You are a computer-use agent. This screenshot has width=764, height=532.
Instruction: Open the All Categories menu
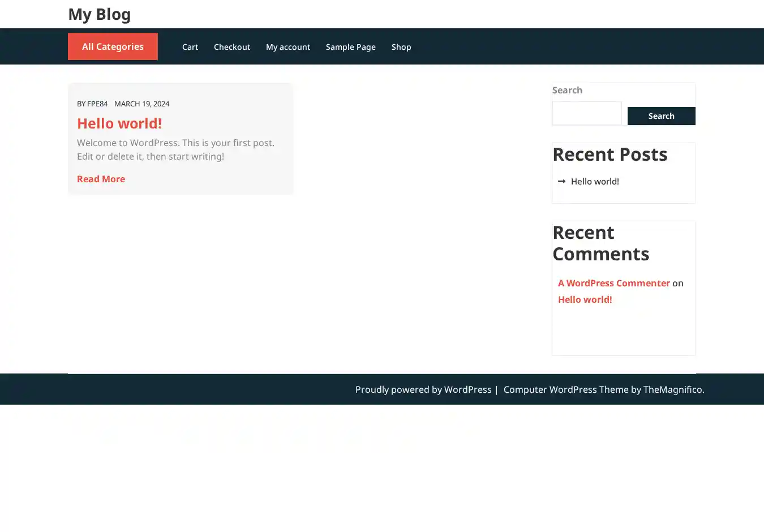113,46
